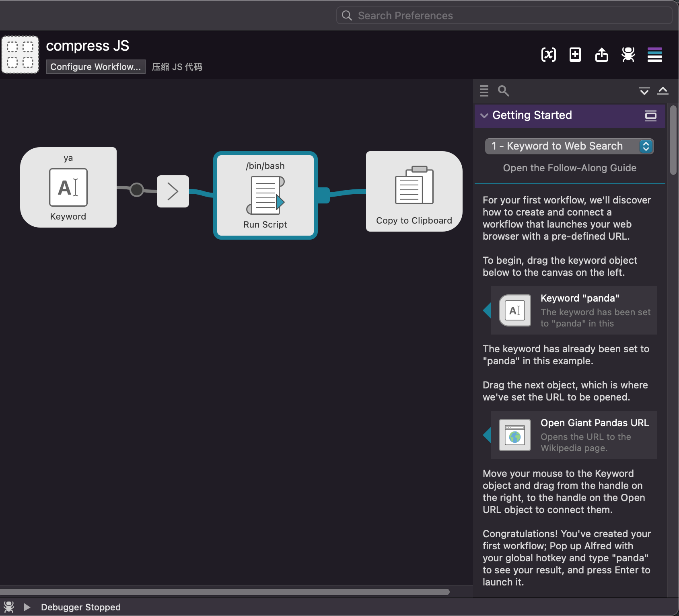The width and height of the screenshot is (679, 616).
Task: Click the Getting Started window layout icon
Action: tap(650, 116)
